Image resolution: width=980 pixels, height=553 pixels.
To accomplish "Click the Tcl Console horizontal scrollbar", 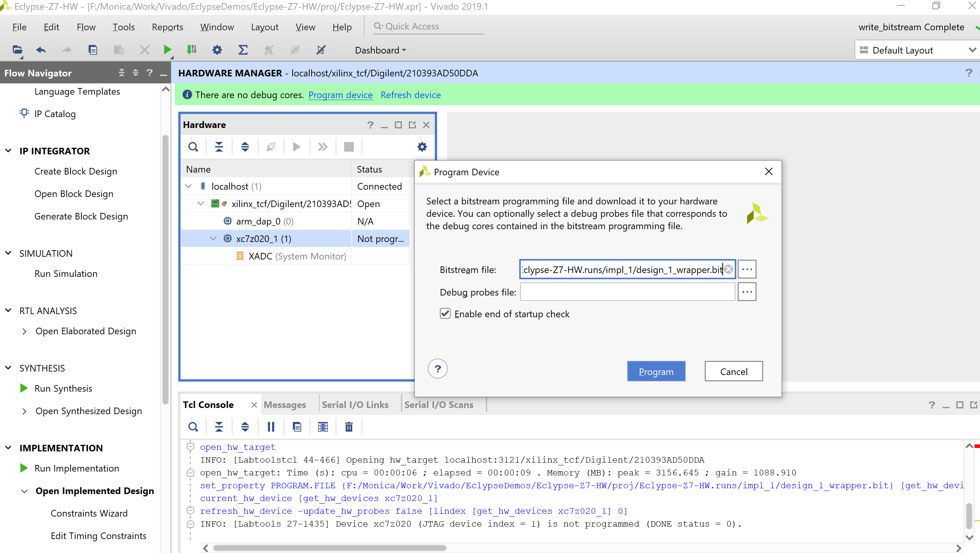I will (x=329, y=548).
